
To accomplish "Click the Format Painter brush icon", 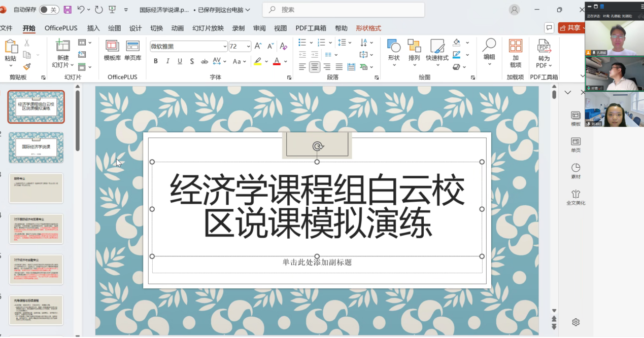I will (x=27, y=66).
